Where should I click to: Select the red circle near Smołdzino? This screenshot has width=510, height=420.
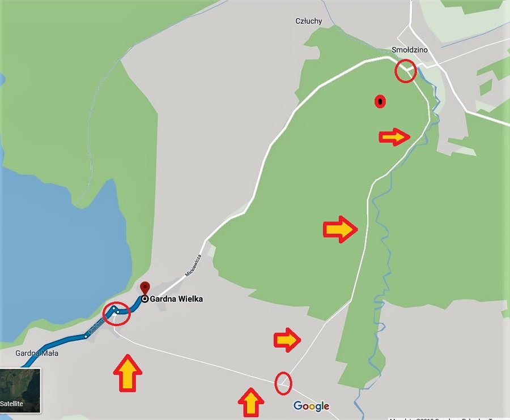tap(406, 71)
